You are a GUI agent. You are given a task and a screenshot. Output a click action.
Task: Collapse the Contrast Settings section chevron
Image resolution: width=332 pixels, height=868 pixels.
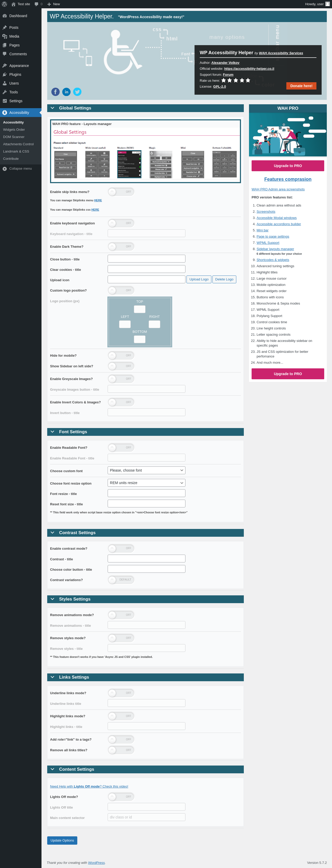tap(53, 533)
